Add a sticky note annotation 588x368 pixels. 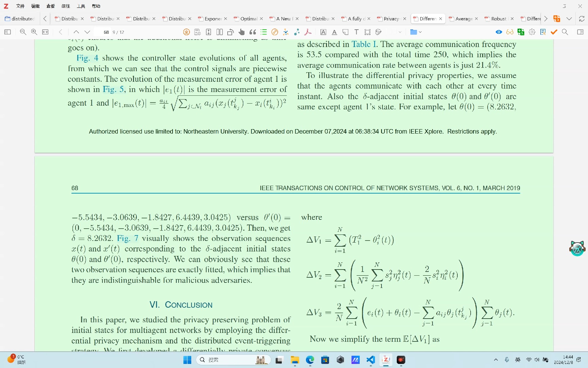click(345, 32)
